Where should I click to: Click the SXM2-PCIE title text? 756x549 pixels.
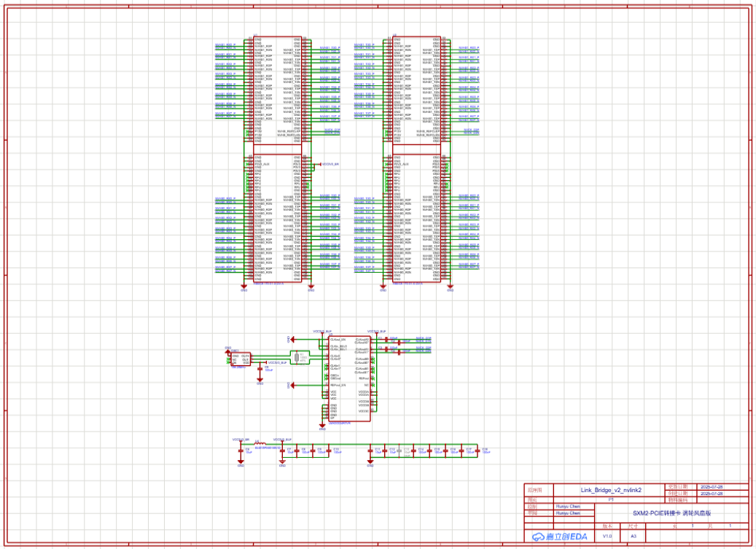[x=671, y=513]
